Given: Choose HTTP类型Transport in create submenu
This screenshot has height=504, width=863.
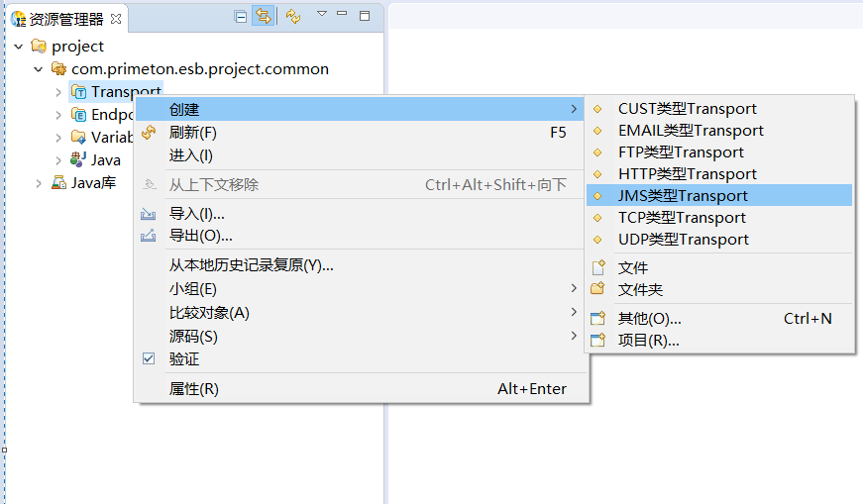Looking at the screenshot, I should (687, 174).
